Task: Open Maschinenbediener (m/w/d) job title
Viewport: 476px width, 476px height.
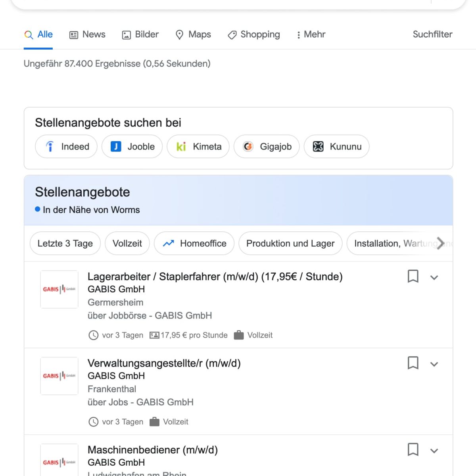Action: tap(153, 450)
